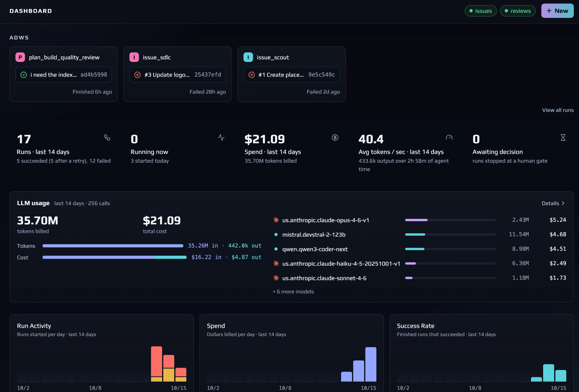Click teal dot beside qwen.qwen3-coder-next
The width and height of the screenshot is (579, 392).
coord(276,249)
